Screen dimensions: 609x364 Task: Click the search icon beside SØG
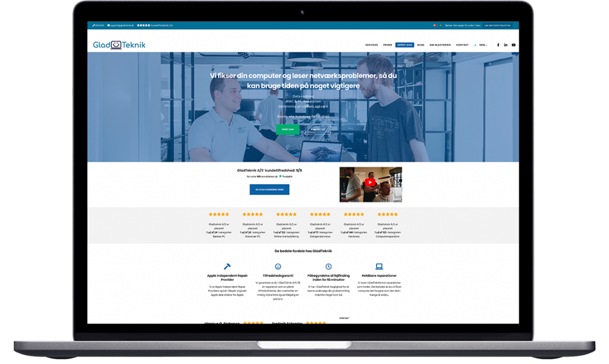[x=475, y=45]
